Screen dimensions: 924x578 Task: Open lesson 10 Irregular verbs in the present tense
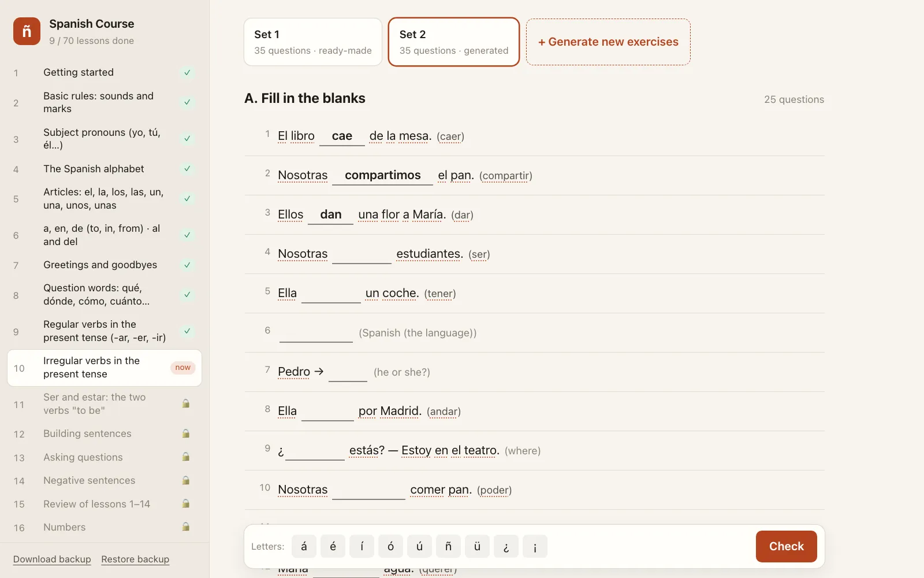coord(105,368)
